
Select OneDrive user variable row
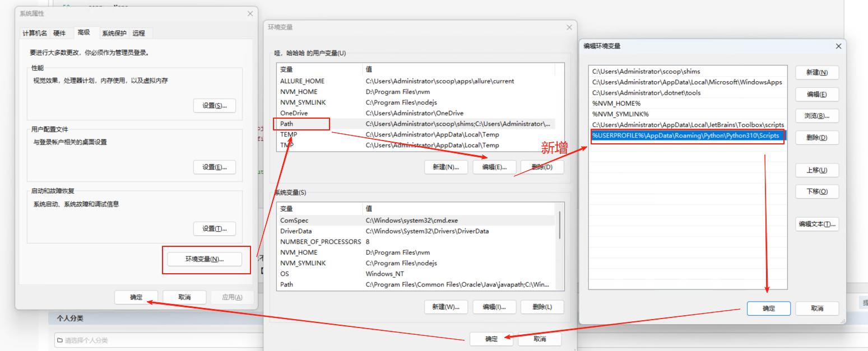point(416,113)
